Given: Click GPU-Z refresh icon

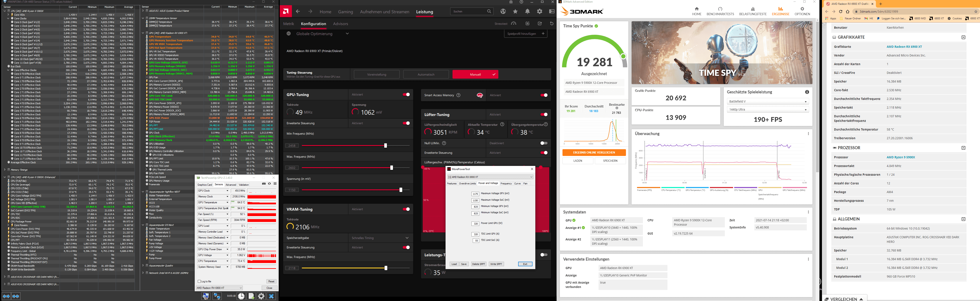Looking at the screenshot, I should click(269, 184).
